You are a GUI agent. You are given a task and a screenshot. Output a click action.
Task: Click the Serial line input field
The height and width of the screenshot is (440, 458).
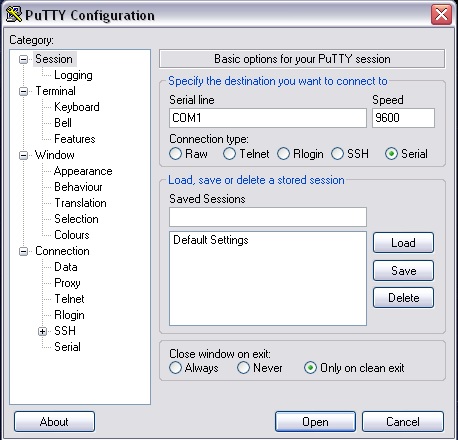click(x=268, y=118)
